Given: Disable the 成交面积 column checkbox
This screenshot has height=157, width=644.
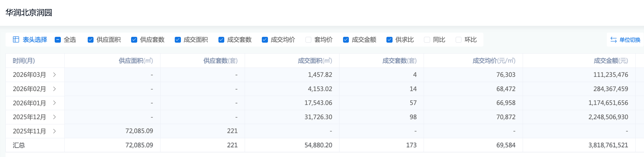Looking at the screenshot, I should [x=178, y=40].
